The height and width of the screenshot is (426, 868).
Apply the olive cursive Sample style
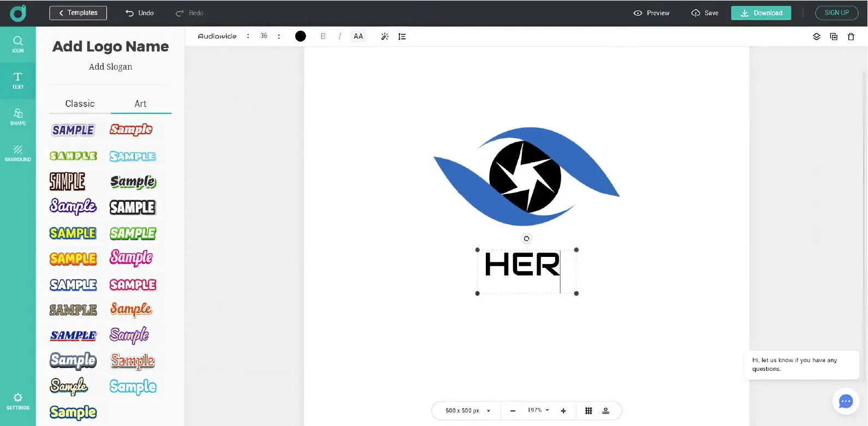click(x=69, y=386)
